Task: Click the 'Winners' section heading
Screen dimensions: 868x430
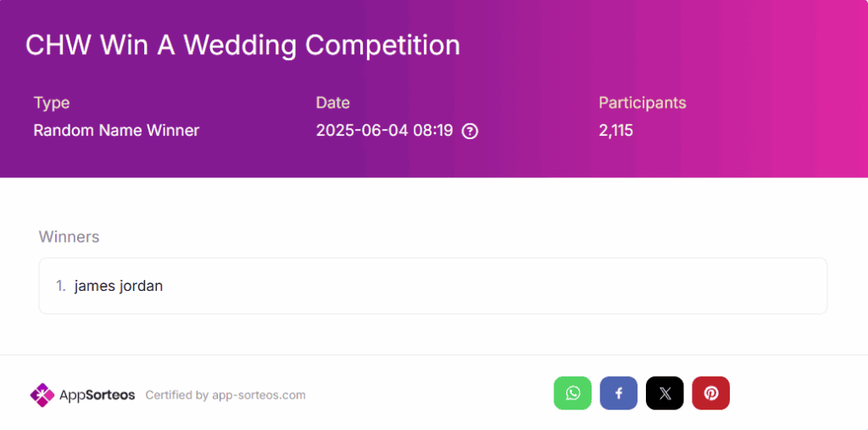Action: [70, 237]
